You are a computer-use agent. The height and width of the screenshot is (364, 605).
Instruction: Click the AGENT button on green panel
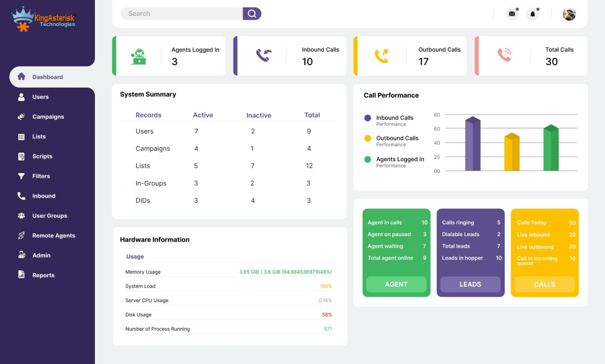click(x=396, y=284)
